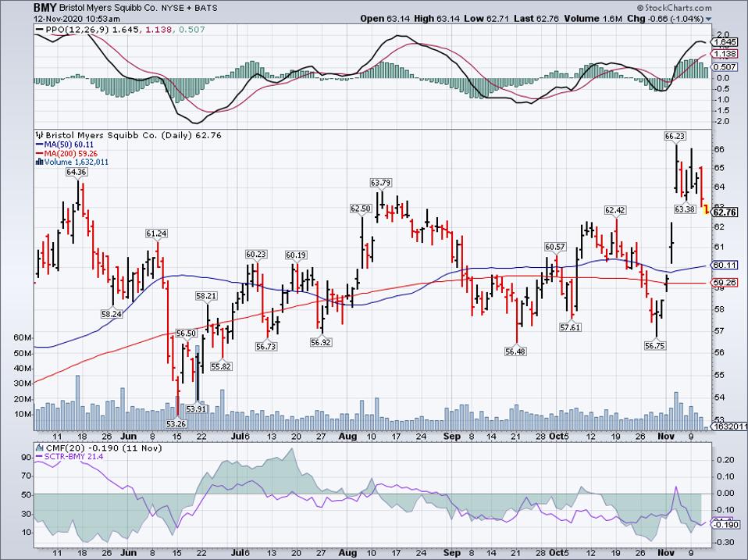Click the 62.50 price annotation
The image size is (748, 560).
point(361,209)
